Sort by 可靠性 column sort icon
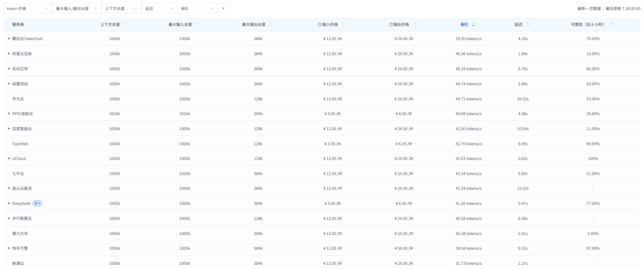 click(612, 24)
